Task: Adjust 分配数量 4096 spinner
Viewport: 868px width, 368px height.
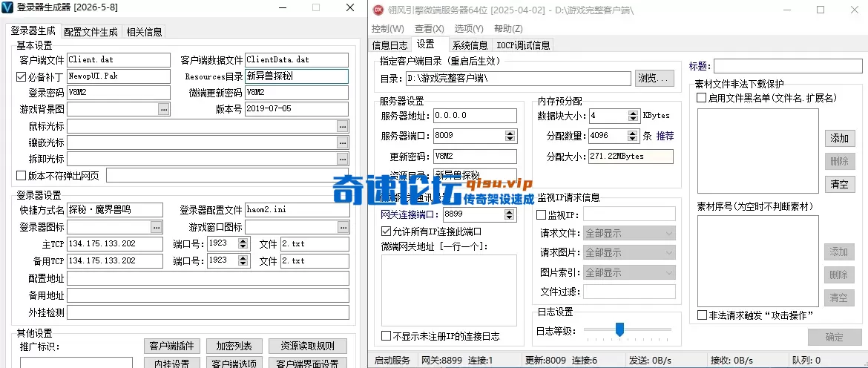Action: (634, 136)
